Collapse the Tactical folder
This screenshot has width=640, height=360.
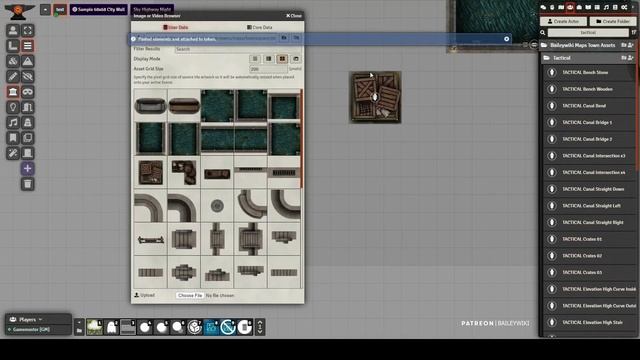588,58
